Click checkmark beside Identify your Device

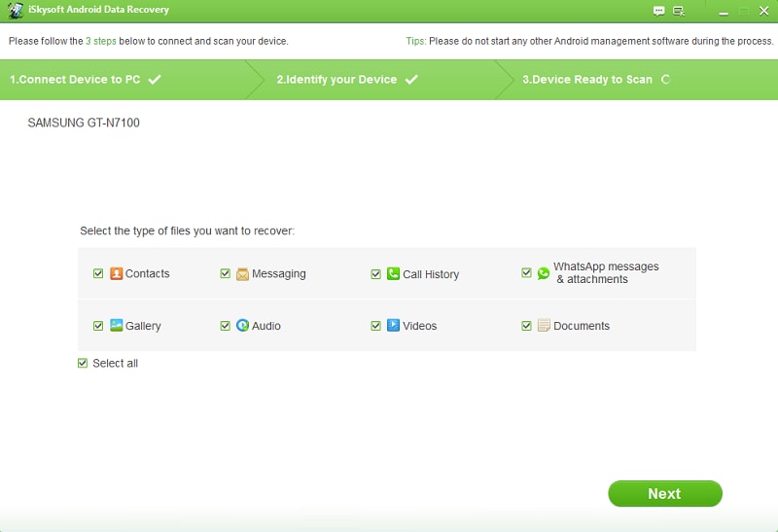(x=411, y=80)
